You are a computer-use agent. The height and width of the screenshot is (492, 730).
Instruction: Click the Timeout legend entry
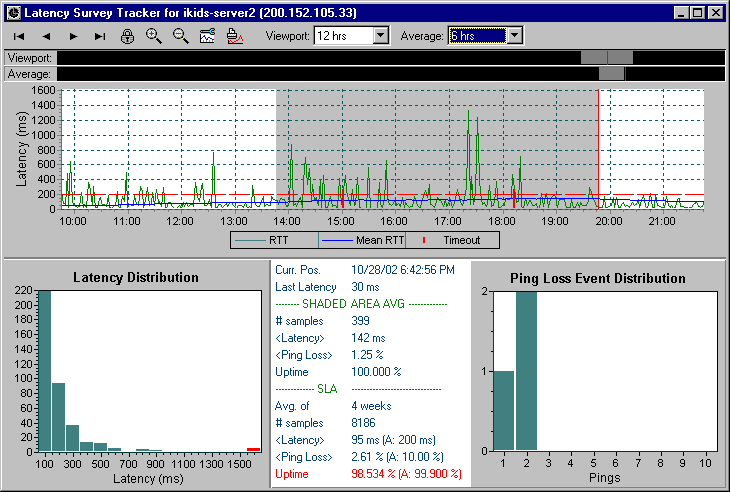point(453,240)
